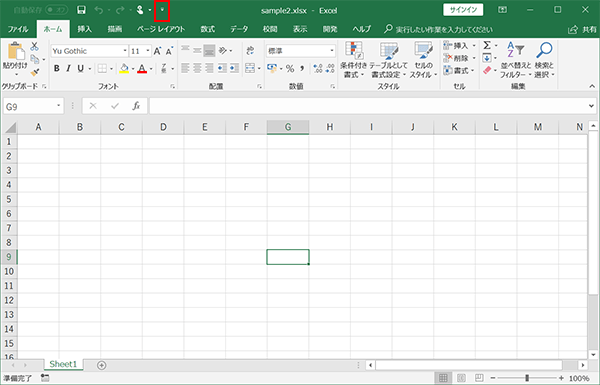
Task: Click the Insert Function fx icon
Action: click(x=136, y=106)
